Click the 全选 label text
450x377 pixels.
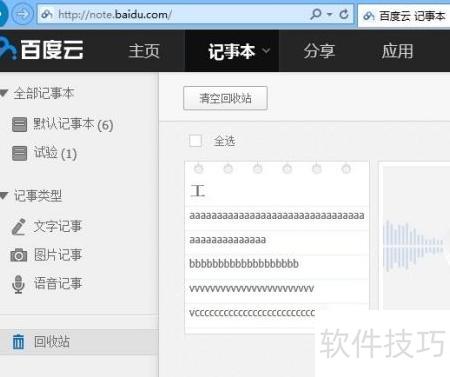(224, 141)
